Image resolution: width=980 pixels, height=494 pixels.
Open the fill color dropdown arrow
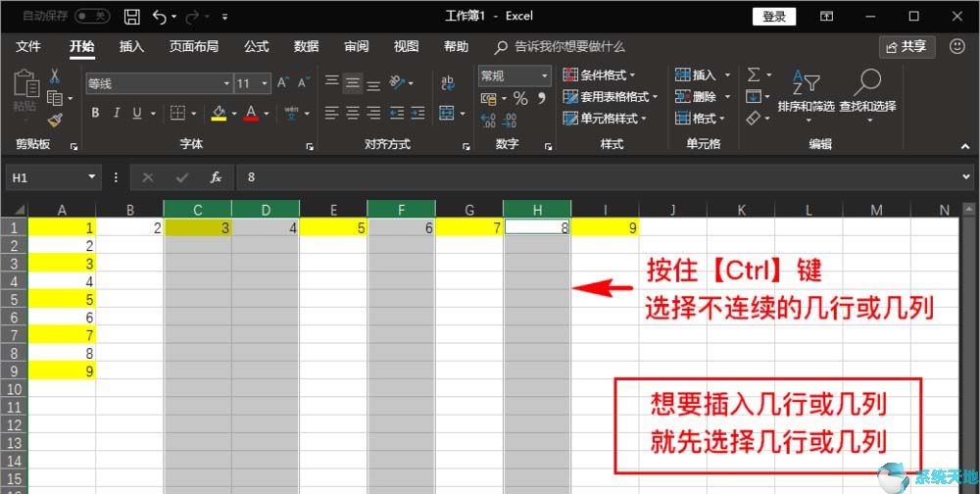[234, 114]
